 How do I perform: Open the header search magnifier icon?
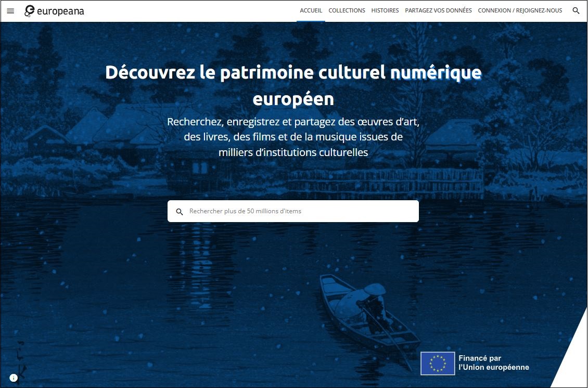point(576,11)
